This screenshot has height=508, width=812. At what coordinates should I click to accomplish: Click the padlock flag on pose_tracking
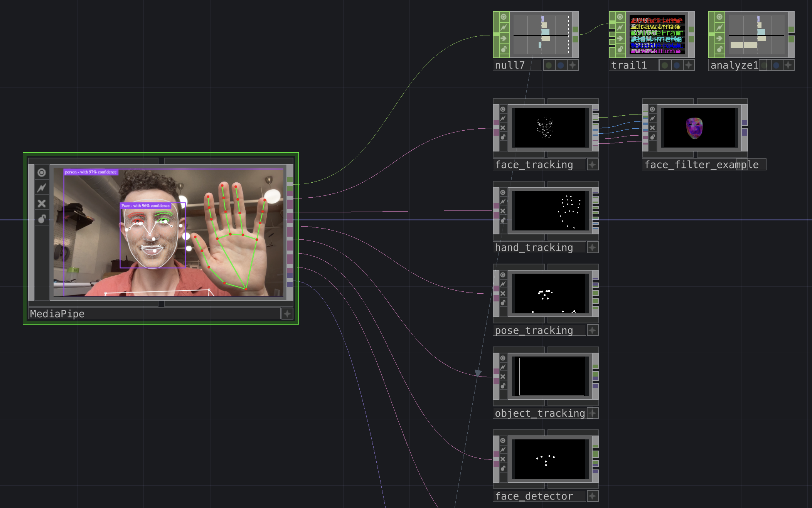pos(503,303)
